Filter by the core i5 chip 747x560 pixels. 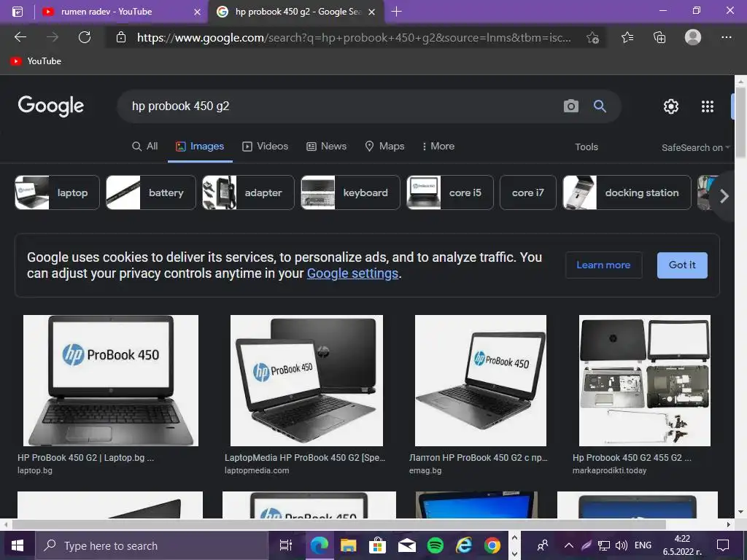(449, 192)
